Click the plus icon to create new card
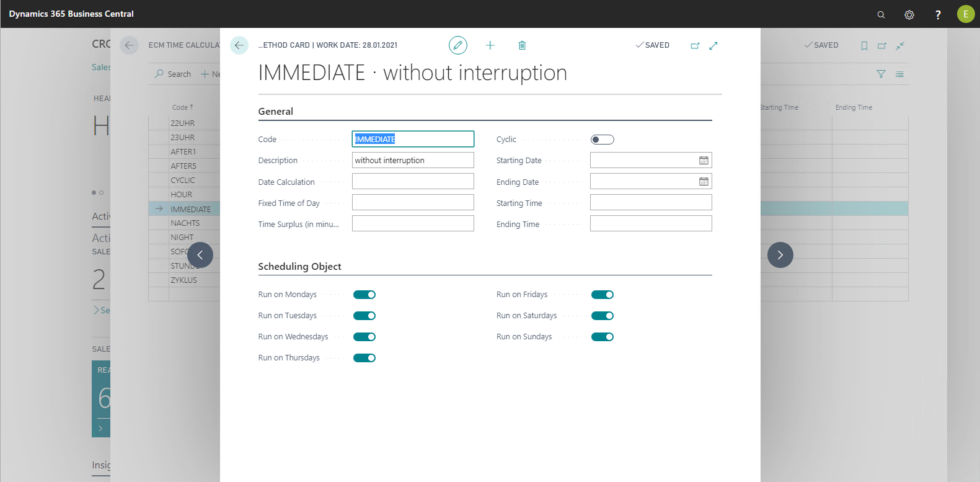This screenshot has width=980, height=482. pos(490,45)
